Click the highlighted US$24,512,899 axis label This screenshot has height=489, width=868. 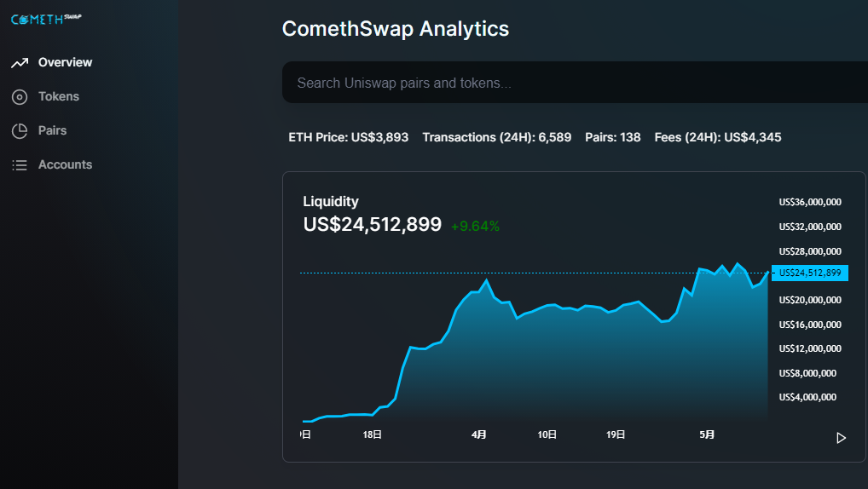(810, 273)
